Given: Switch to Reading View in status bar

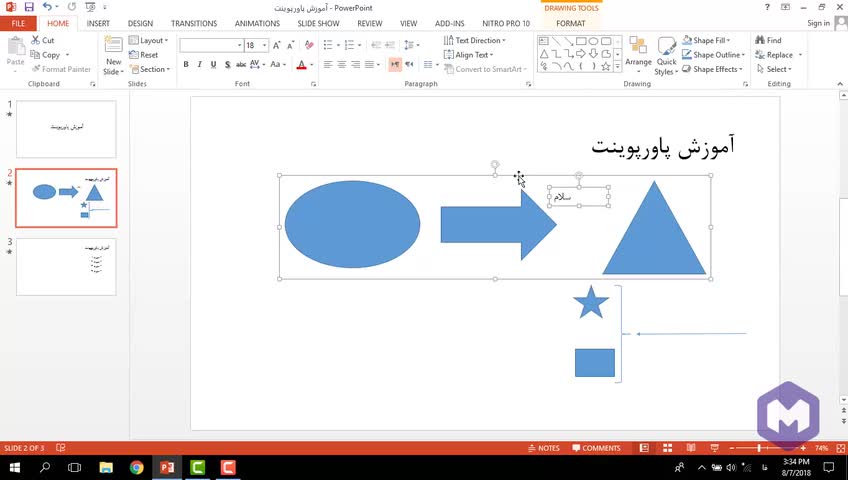Looking at the screenshot, I should coord(691,448).
